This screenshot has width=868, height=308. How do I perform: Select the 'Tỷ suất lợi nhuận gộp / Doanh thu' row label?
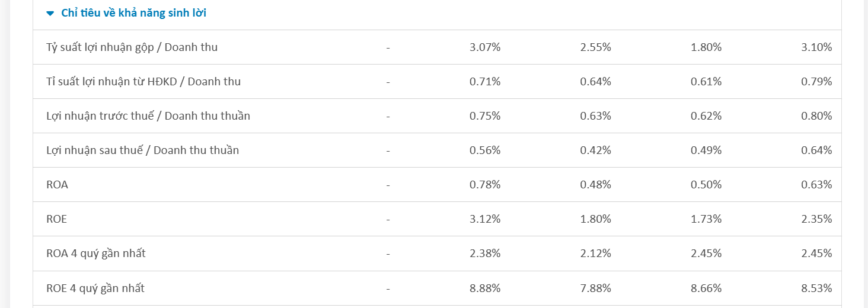pos(132,47)
